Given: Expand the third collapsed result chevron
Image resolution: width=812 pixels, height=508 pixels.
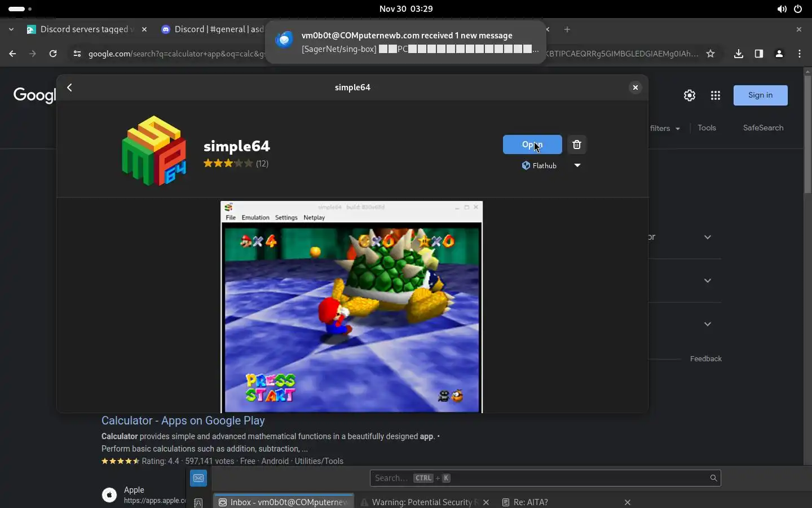Looking at the screenshot, I should click(x=708, y=324).
